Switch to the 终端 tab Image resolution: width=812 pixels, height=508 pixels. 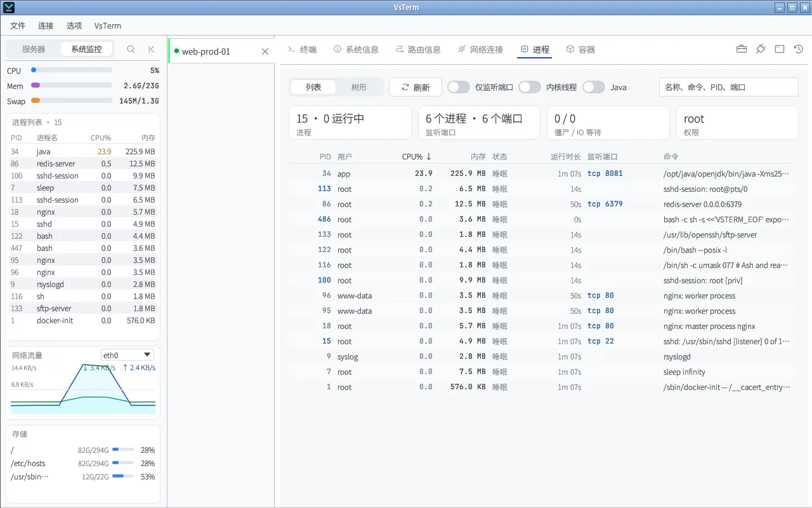tap(302, 49)
